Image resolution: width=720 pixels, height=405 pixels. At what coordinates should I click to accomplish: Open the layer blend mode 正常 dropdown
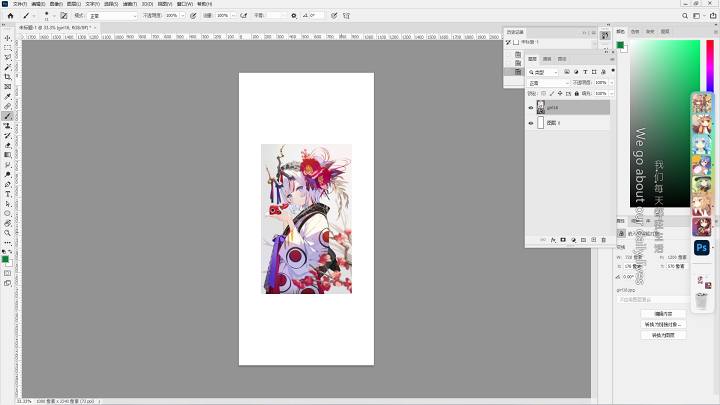pyautogui.click(x=549, y=83)
